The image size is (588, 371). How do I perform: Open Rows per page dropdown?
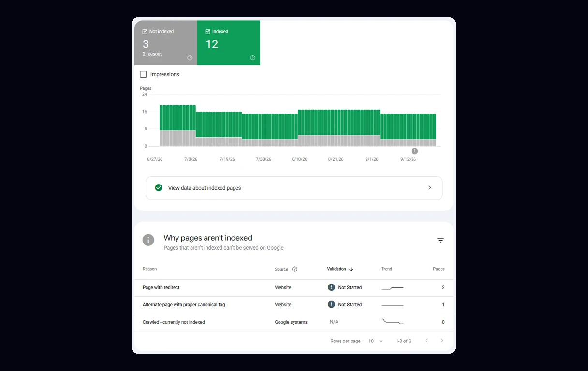376,341
